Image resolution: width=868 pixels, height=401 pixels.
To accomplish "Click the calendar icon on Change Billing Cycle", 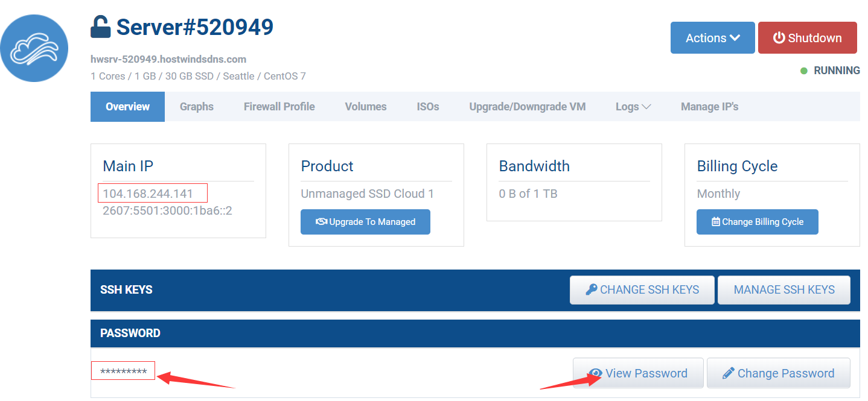I will [716, 222].
